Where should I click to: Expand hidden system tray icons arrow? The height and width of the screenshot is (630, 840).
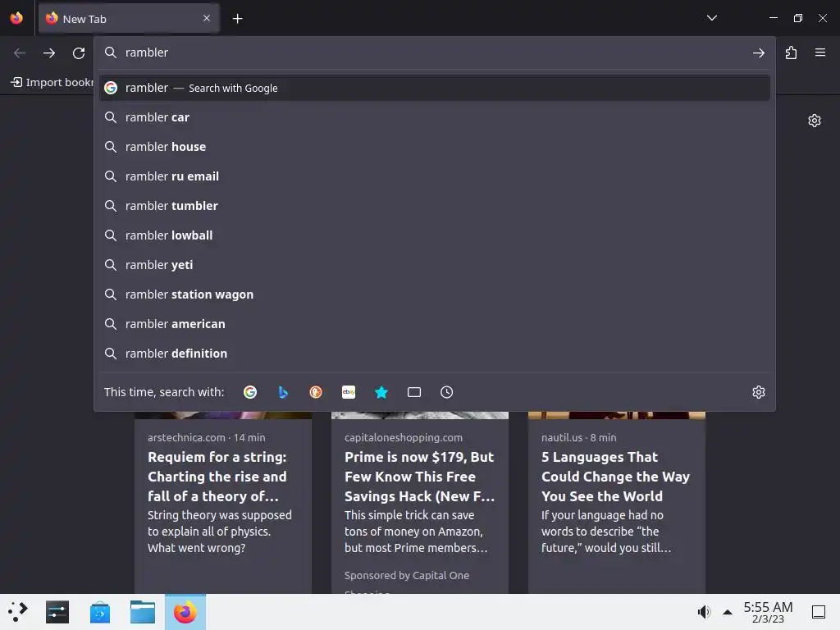pyautogui.click(x=728, y=612)
